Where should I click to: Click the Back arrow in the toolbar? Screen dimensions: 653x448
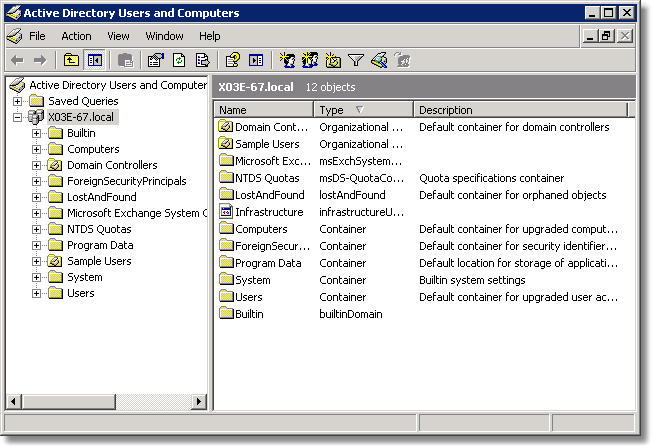17,61
